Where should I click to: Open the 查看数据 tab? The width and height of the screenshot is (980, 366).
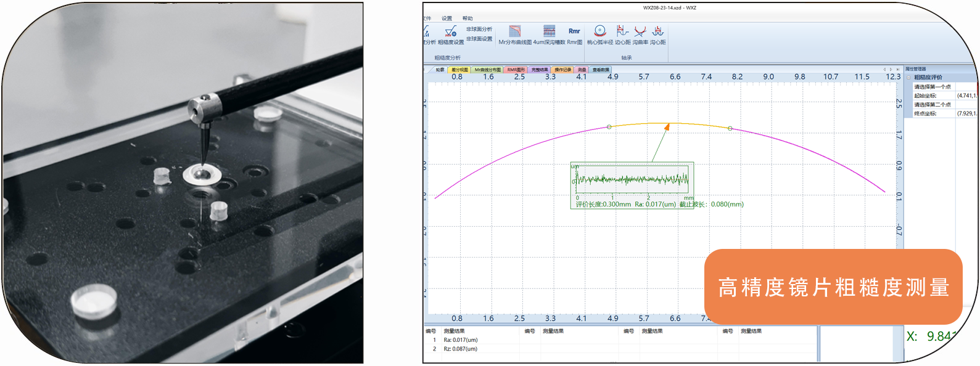pyautogui.click(x=601, y=70)
